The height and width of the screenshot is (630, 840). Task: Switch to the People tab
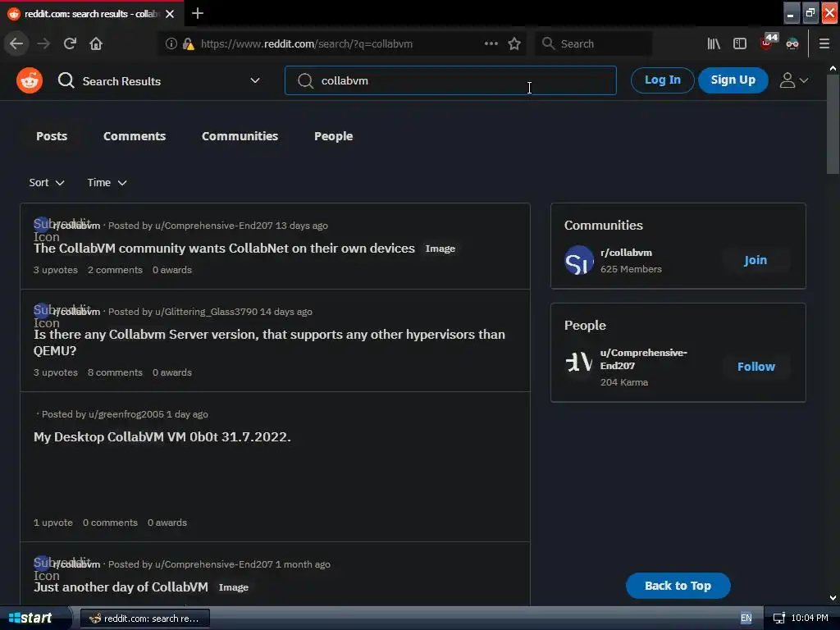point(334,136)
